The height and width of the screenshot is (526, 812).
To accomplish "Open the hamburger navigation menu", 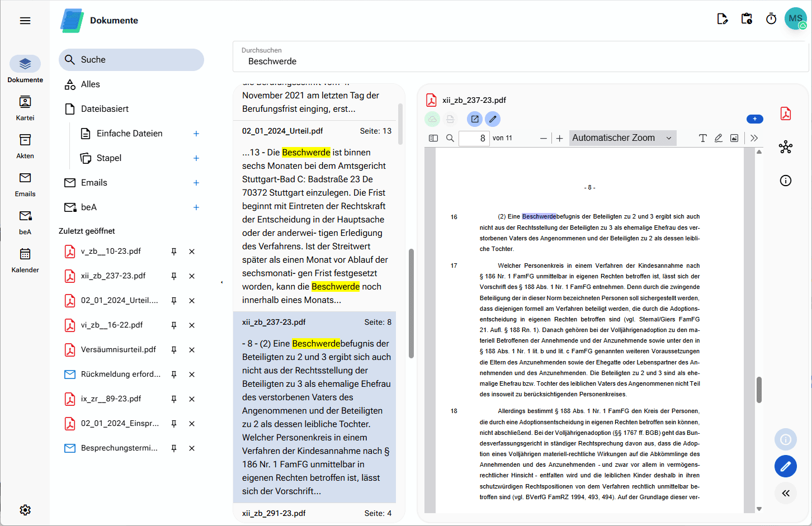I will coord(25,21).
